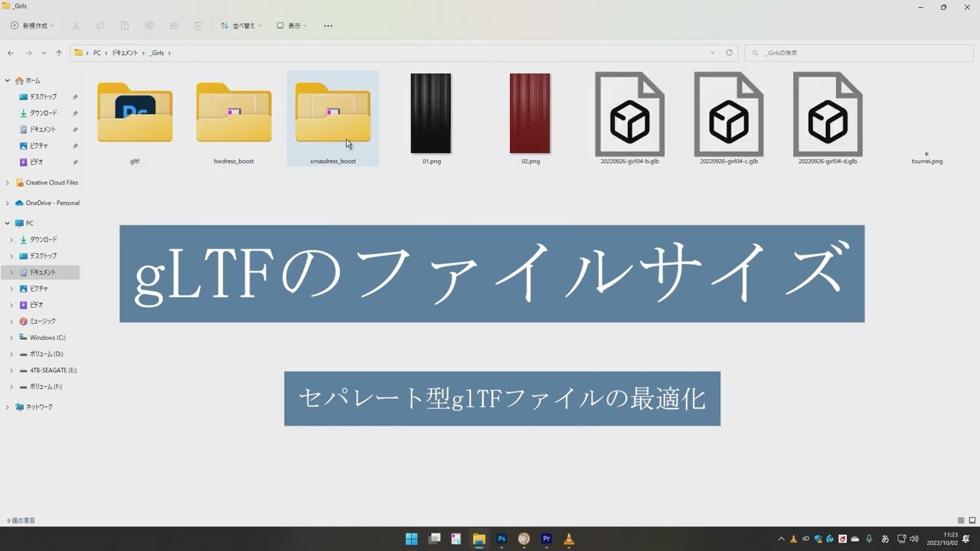Click the Share toolbar icon
The image size is (980, 551).
[174, 26]
